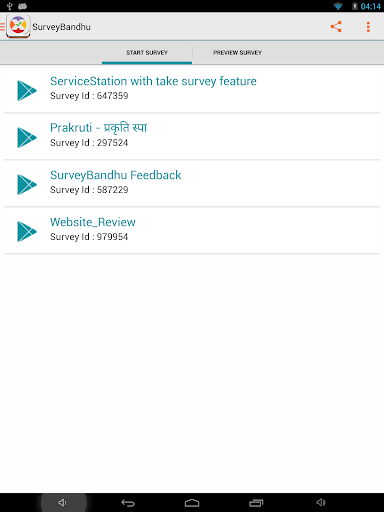Tap play arrow for SurveyBandhu Feedback
384x512 pixels.
pyautogui.click(x=27, y=184)
